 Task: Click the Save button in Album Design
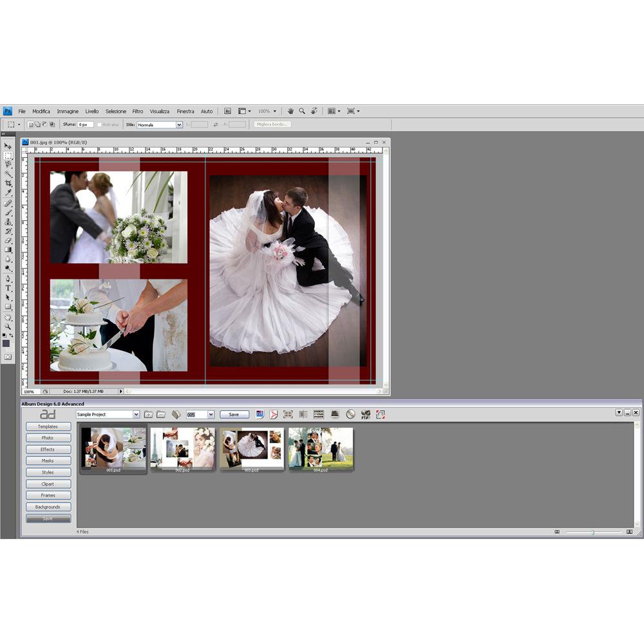coord(234,414)
